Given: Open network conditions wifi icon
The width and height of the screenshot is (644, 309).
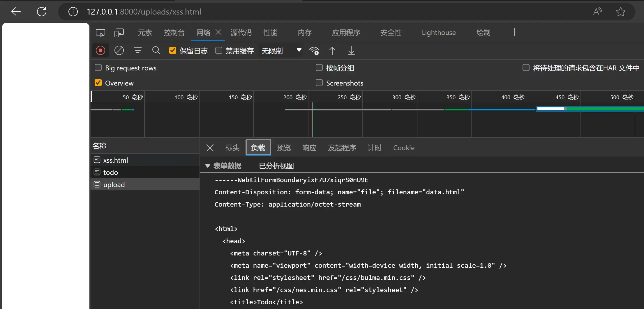Looking at the screenshot, I should (314, 51).
